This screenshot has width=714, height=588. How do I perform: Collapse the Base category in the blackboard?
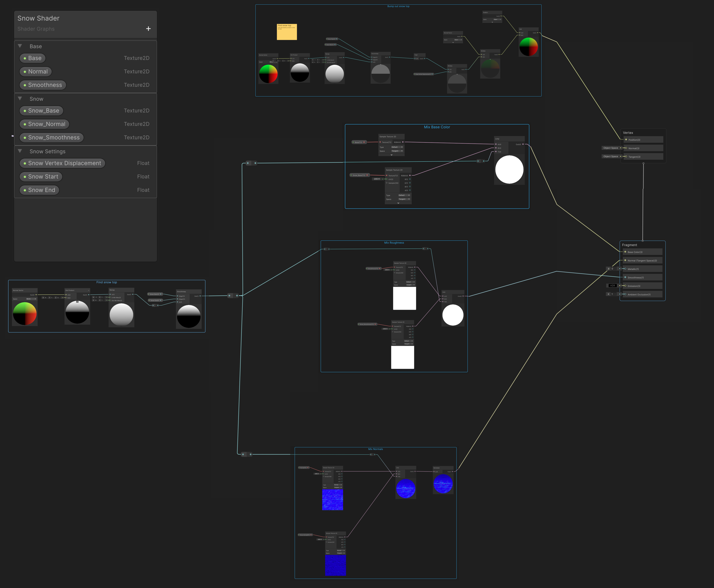[20, 46]
